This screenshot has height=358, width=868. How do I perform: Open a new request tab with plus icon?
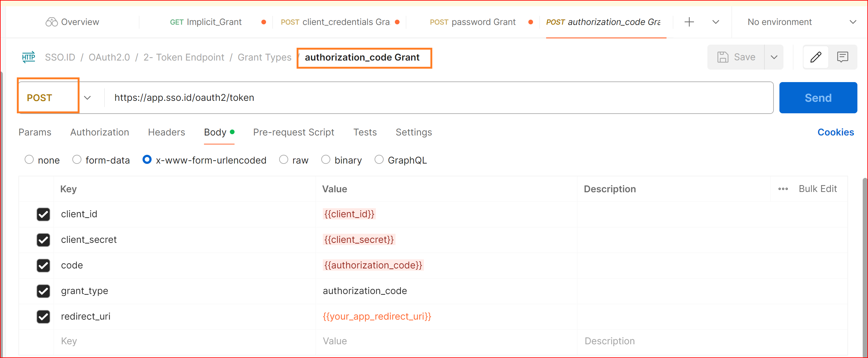pyautogui.click(x=689, y=22)
